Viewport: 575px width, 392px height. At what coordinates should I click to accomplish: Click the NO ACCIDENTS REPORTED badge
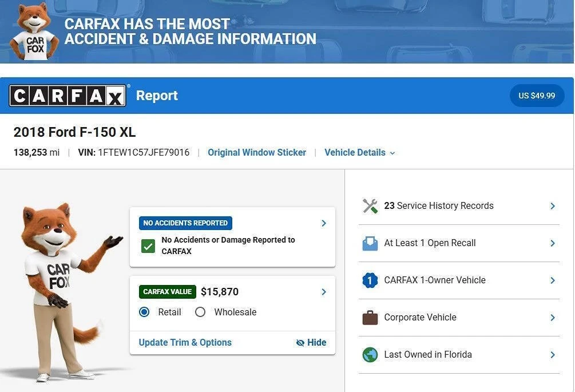185,223
